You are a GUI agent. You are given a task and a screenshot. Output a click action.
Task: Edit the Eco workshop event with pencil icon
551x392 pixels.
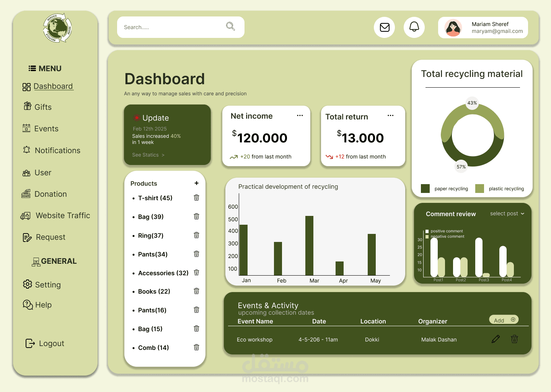pos(496,339)
